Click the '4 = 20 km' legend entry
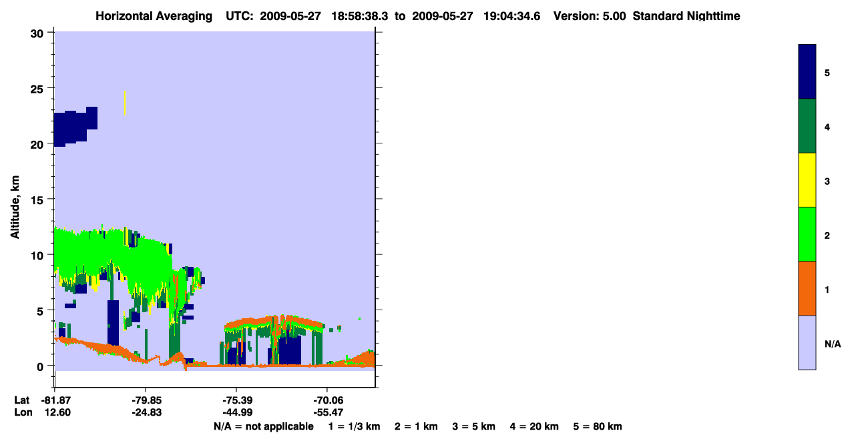Screen dimensions: 868x445 534,426
